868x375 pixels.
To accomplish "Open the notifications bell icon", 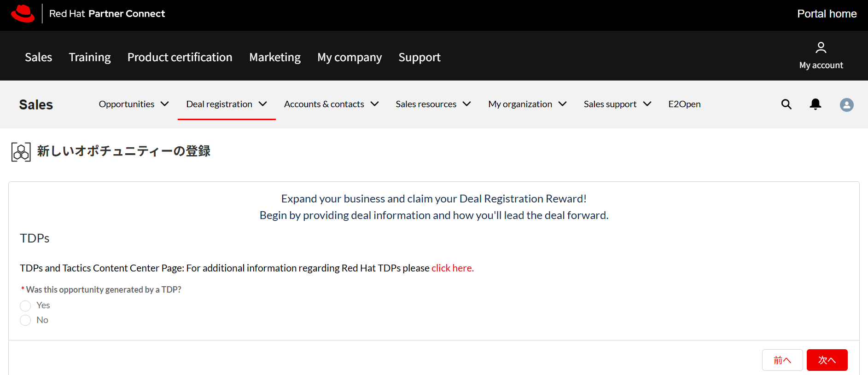I will tap(815, 104).
